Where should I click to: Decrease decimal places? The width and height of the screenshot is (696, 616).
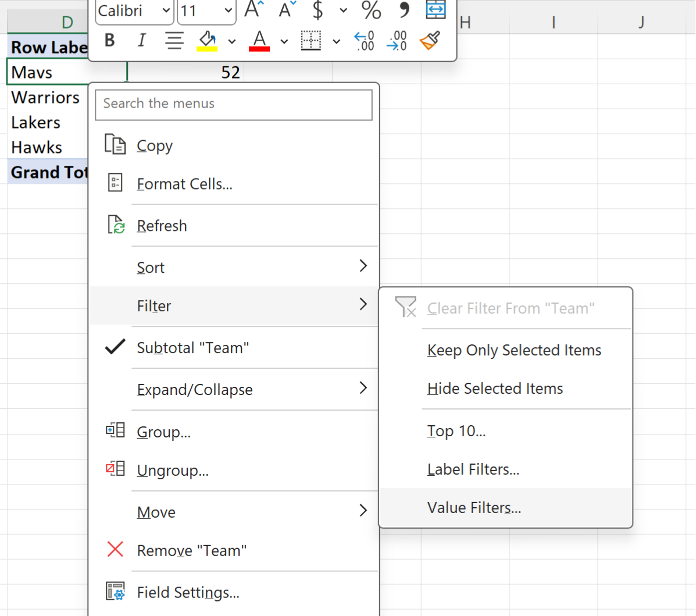pos(397,41)
